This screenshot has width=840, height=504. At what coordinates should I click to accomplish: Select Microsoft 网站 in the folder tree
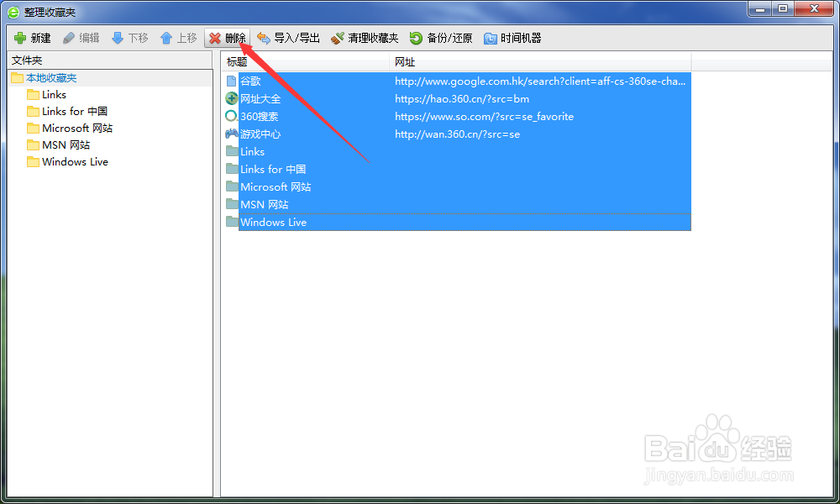(x=77, y=128)
